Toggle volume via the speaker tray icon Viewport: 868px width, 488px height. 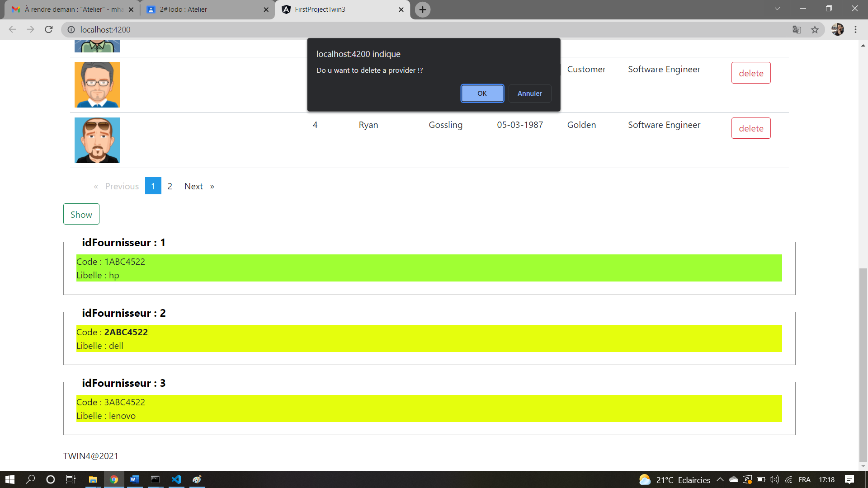tap(774, 479)
